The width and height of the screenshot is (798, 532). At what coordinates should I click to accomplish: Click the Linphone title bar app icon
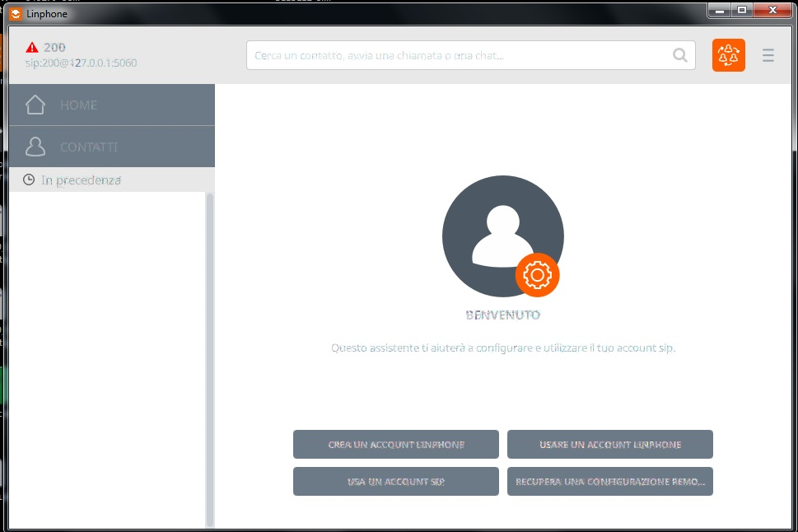[x=16, y=14]
